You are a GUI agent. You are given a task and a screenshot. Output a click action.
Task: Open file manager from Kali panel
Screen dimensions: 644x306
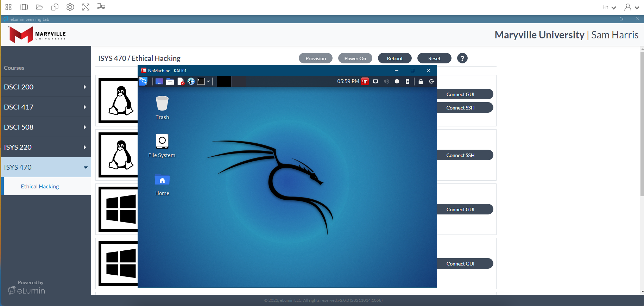(x=170, y=81)
